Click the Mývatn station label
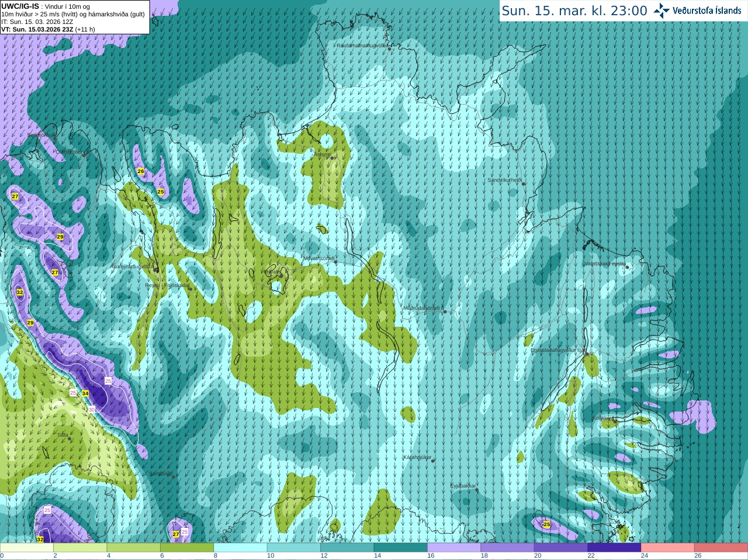This screenshot has height=560, width=748. (272, 272)
